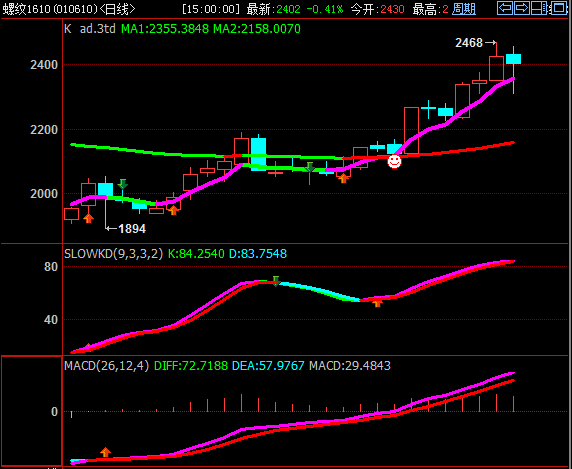572x469 pixels.
Task: Click the 0 level on MACD axis
Action: [x=54, y=412]
